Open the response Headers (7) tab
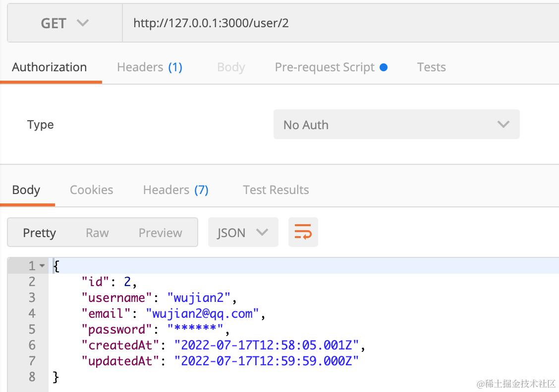The image size is (559, 392). [175, 190]
